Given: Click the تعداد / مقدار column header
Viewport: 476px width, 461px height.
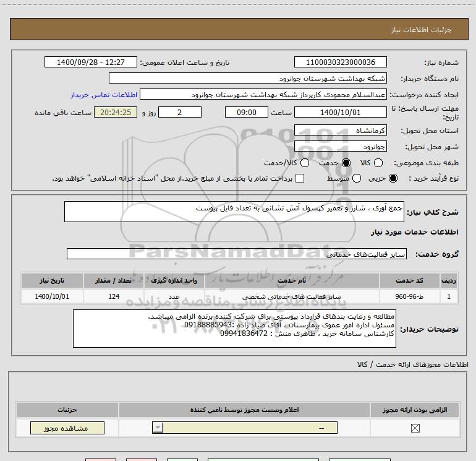Looking at the screenshot, I should click(114, 280).
